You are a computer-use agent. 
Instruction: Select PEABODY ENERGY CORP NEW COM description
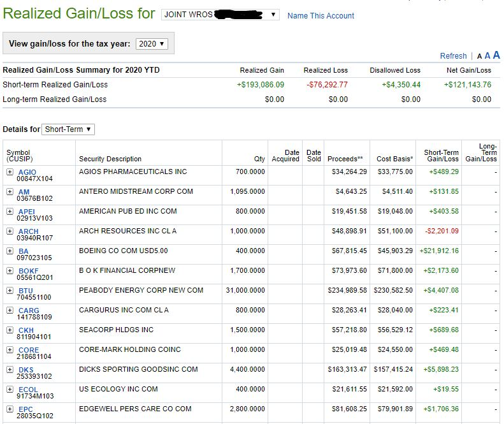coord(141,291)
